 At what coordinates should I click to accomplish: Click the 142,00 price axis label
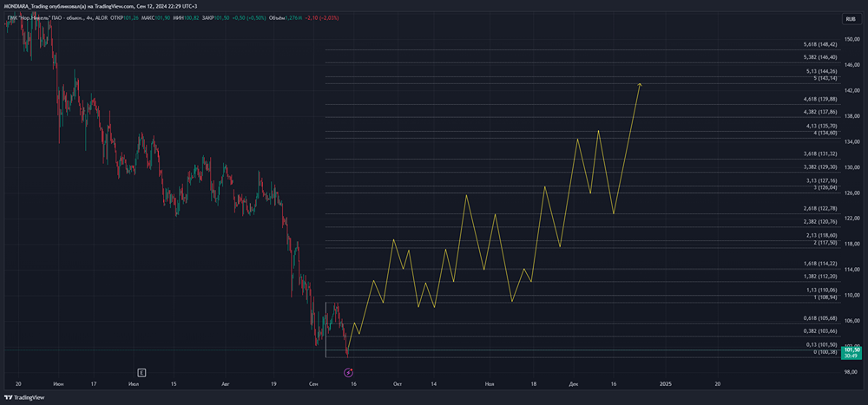852,90
